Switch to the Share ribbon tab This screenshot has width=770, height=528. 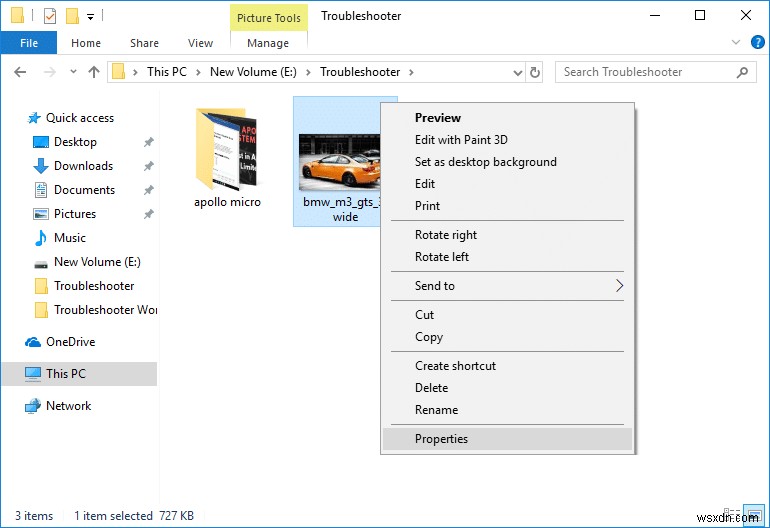click(144, 43)
